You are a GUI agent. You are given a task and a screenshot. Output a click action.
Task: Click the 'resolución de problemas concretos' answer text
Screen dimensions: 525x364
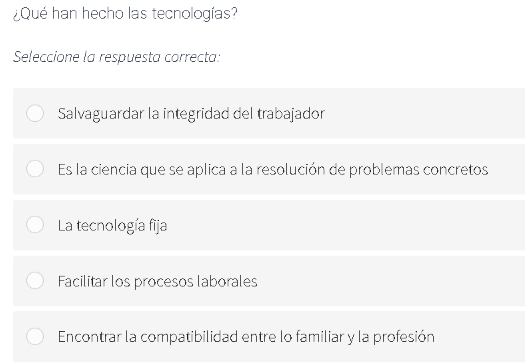372,169
